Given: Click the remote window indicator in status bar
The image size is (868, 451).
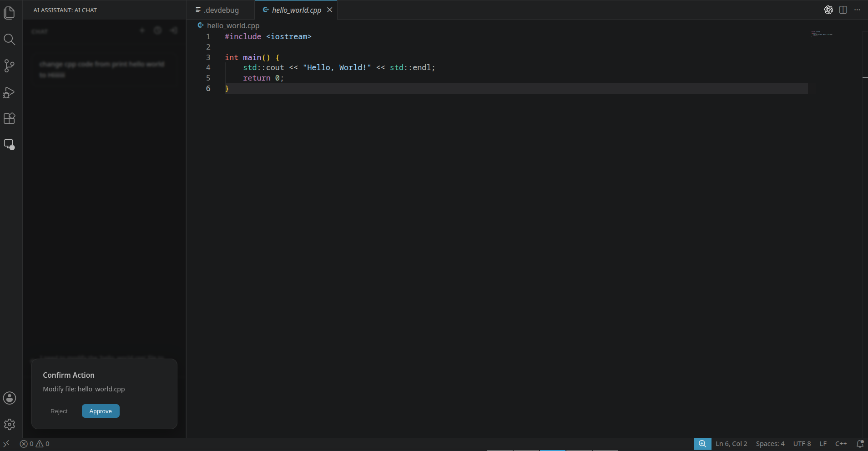Looking at the screenshot, I should coord(6,444).
